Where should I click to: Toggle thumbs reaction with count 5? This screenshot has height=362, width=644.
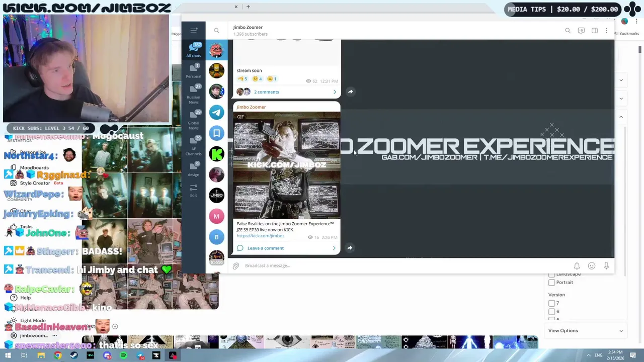point(243,79)
